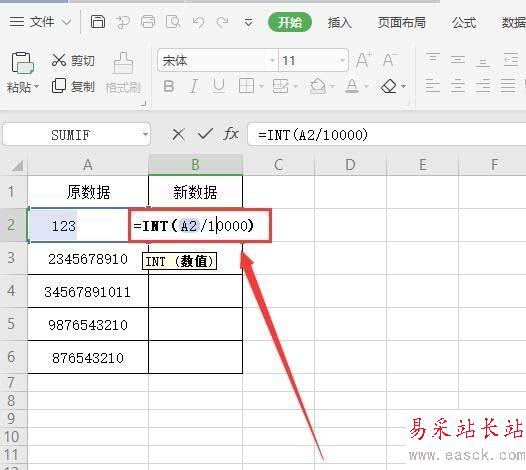
Task: Click in the formula bar input
Action: point(387,135)
